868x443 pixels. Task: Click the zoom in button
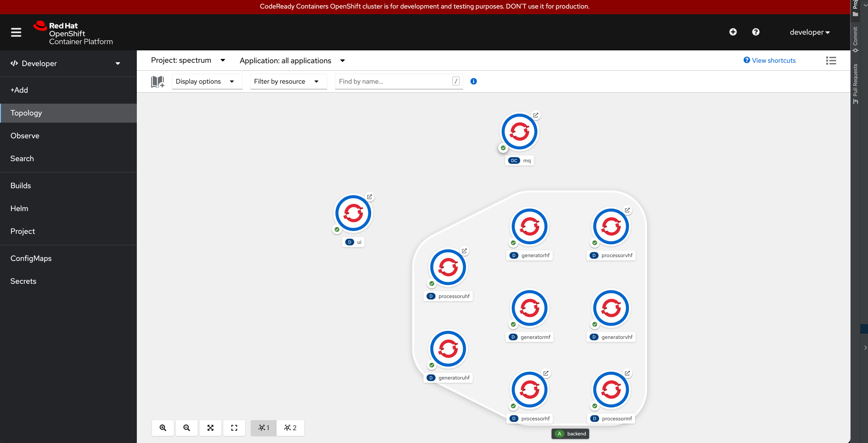[x=163, y=428]
